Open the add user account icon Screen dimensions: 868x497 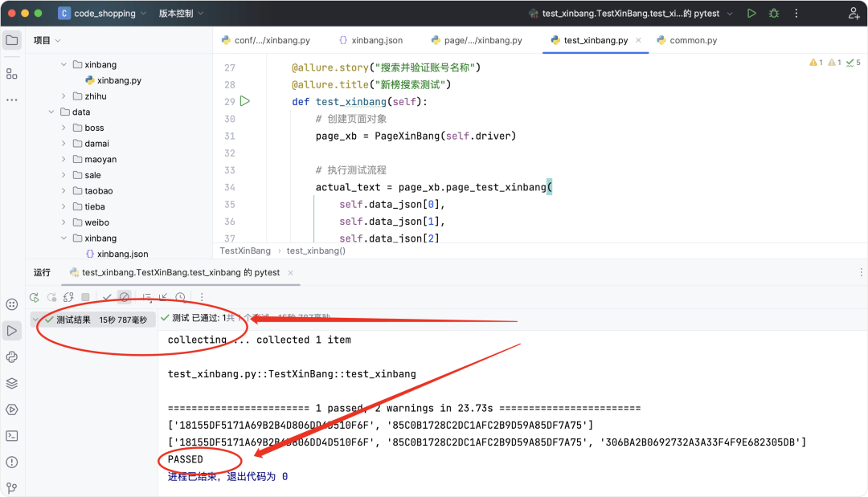pyautogui.click(x=854, y=14)
